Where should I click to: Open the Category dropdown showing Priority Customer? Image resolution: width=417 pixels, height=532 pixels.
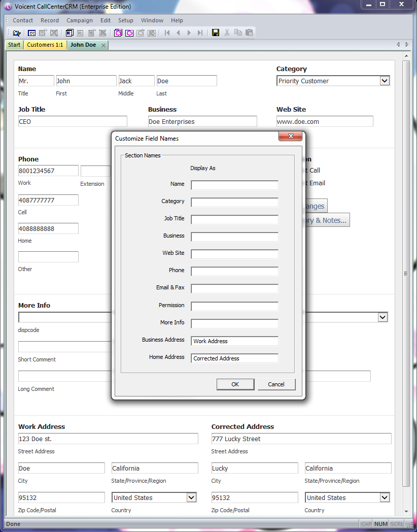pos(384,81)
